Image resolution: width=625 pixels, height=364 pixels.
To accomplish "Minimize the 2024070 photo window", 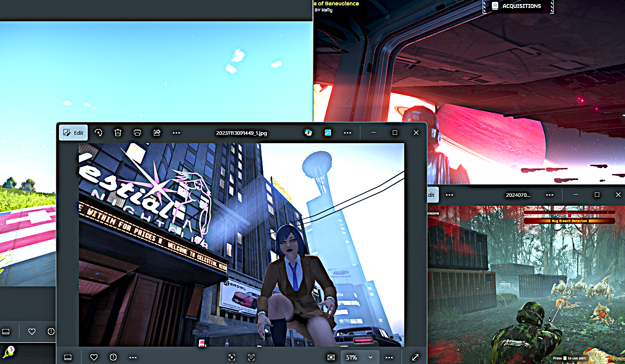I will 576,195.
